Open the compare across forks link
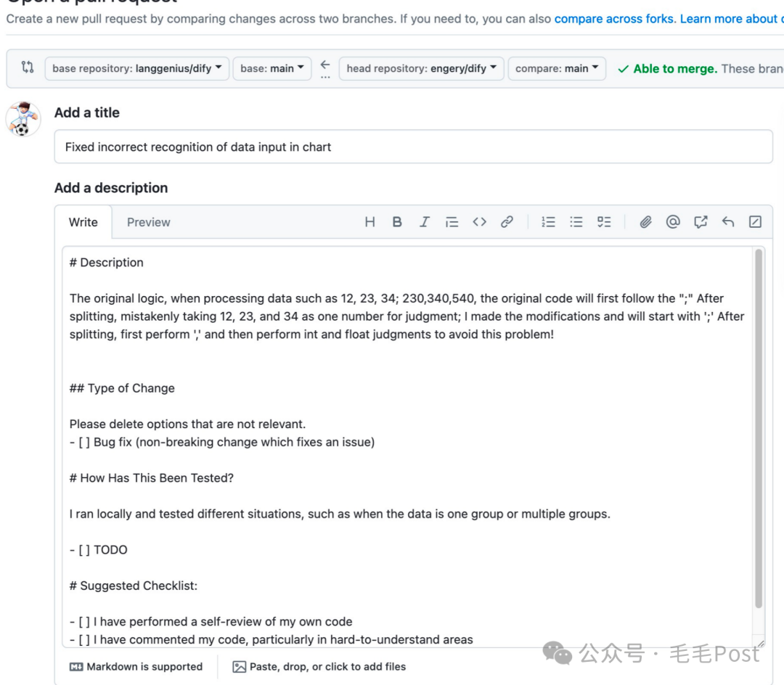 614,19
